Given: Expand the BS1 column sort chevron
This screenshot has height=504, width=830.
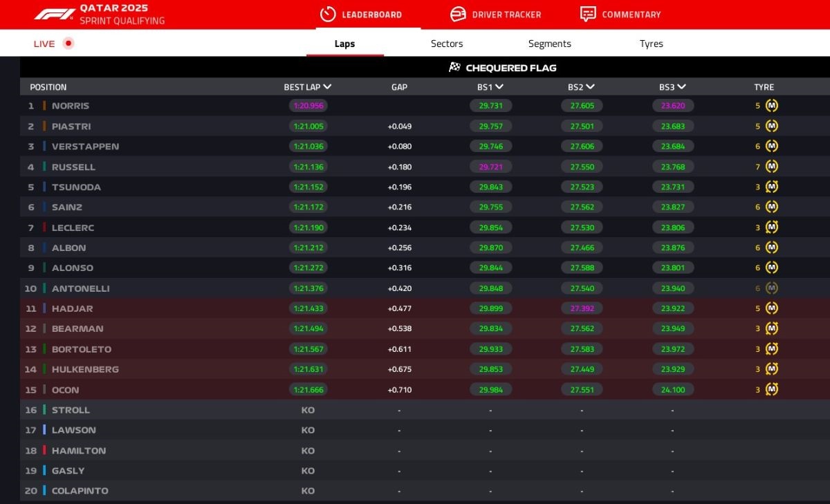Looking at the screenshot, I should coord(499,87).
